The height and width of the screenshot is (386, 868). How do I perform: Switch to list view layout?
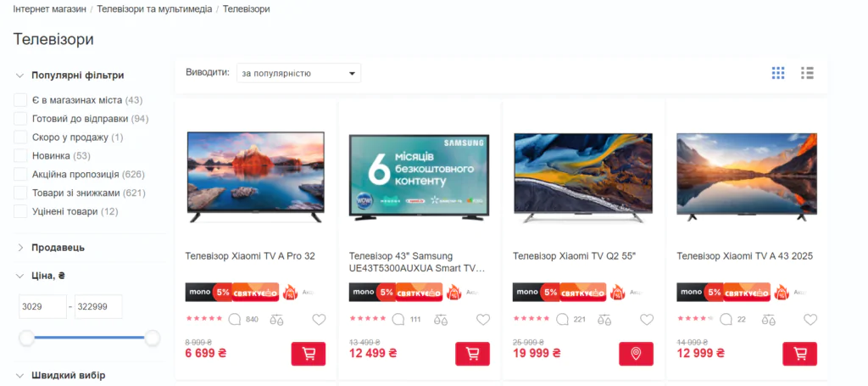pyautogui.click(x=807, y=73)
